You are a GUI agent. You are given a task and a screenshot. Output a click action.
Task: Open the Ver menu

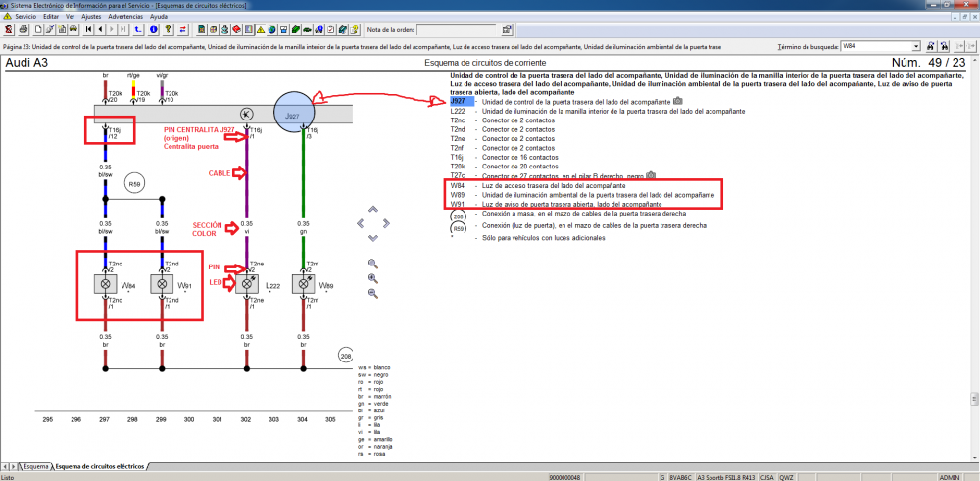71,16
